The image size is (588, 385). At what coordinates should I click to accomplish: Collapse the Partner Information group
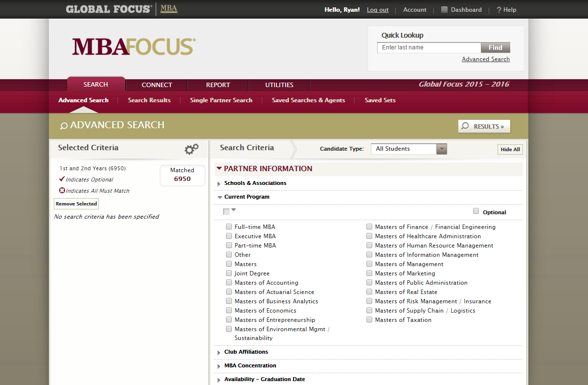pos(219,169)
